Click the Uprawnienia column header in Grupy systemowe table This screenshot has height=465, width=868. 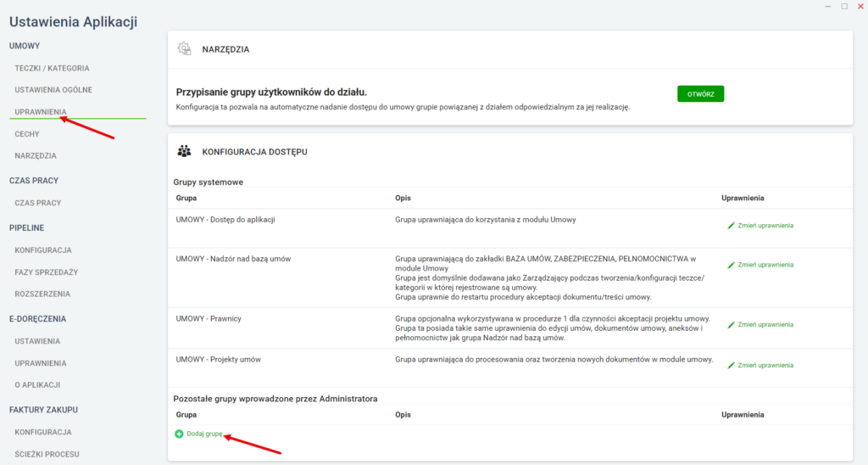[x=743, y=198]
